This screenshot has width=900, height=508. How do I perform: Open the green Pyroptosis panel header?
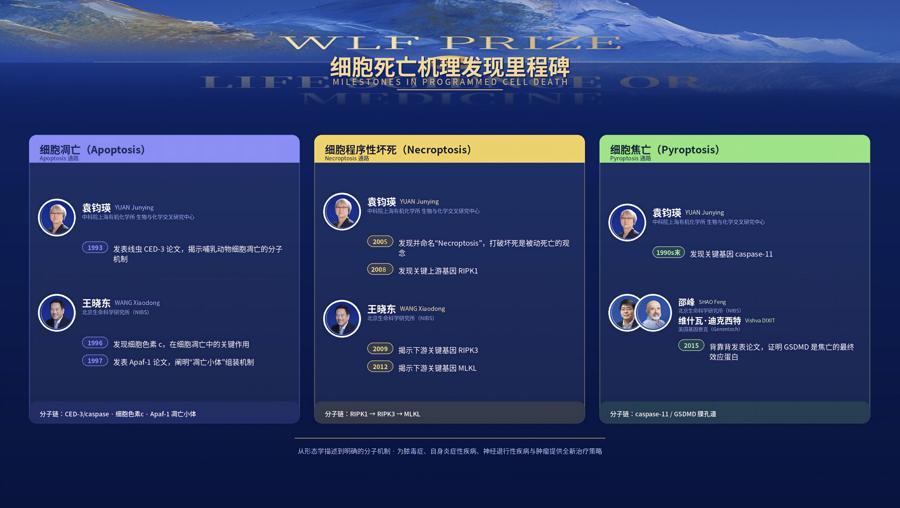point(735,149)
